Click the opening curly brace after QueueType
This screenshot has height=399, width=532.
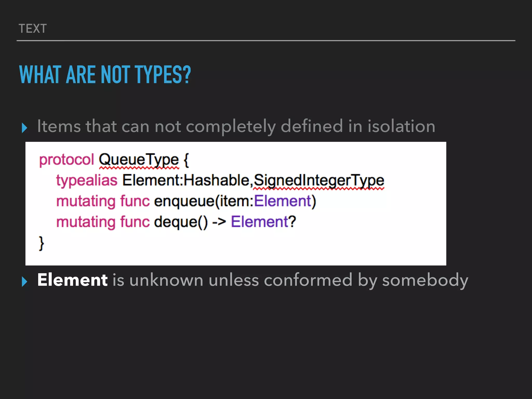click(x=186, y=160)
